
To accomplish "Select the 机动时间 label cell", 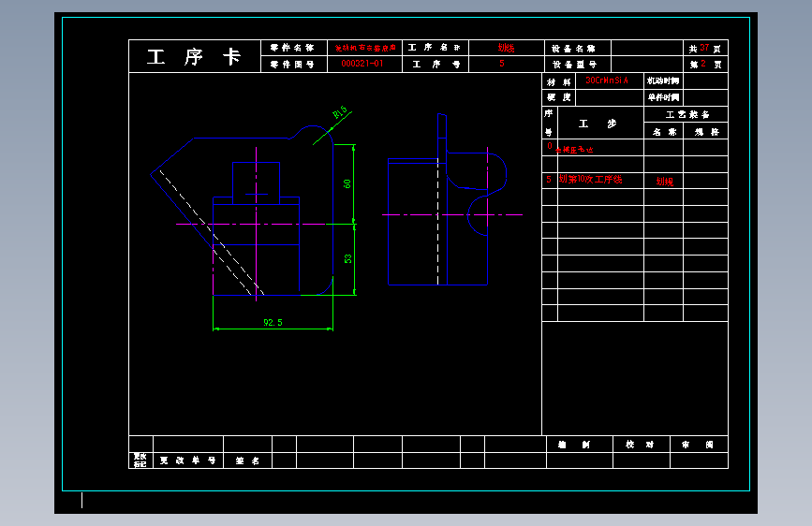I will (663, 80).
